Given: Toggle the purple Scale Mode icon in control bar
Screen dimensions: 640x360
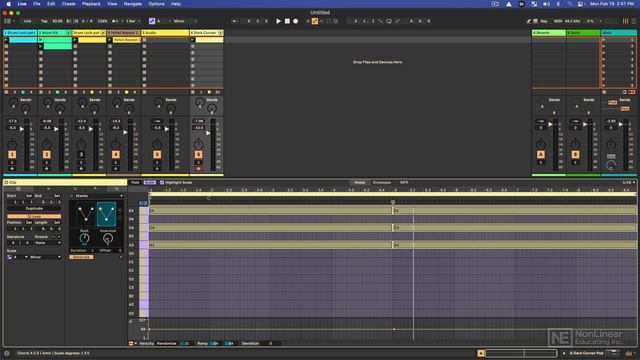Looking at the screenshot, I should pyautogui.click(x=152, y=21).
